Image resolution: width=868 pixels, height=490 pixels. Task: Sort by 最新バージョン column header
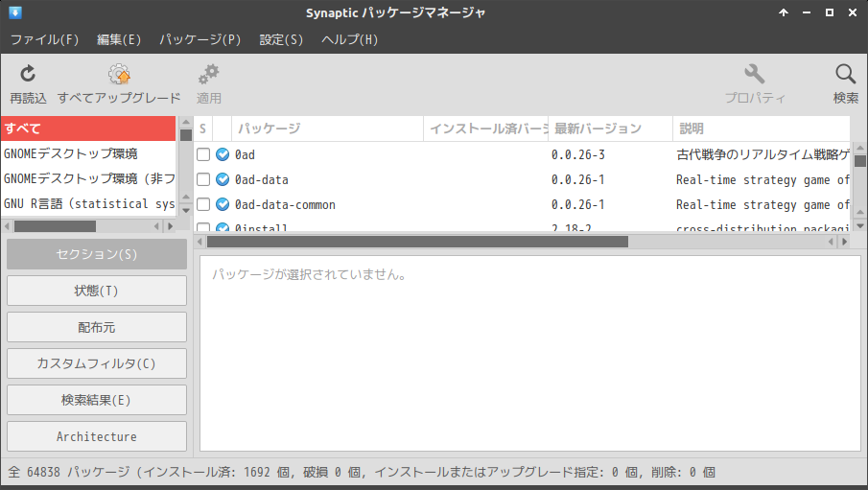click(611, 128)
